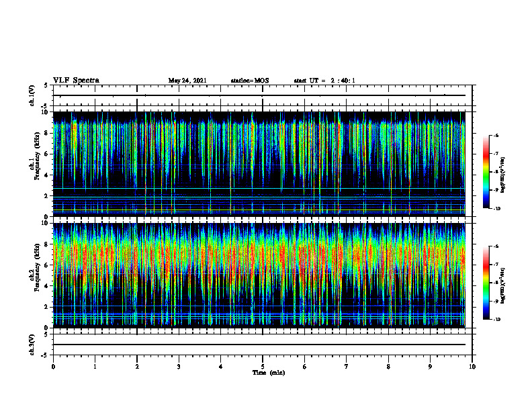
Task: Select the "Time (min)" axis label
Action: coord(269,373)
